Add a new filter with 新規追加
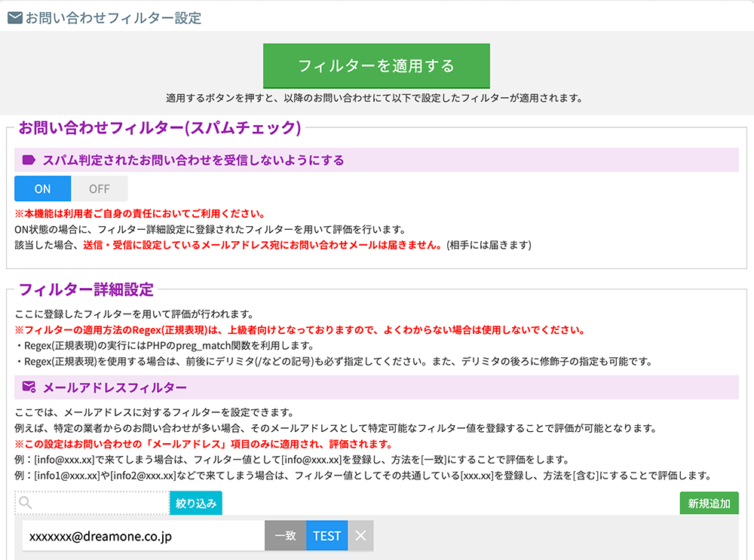Screen dimensions: 754x560 [x=709, y=503]
